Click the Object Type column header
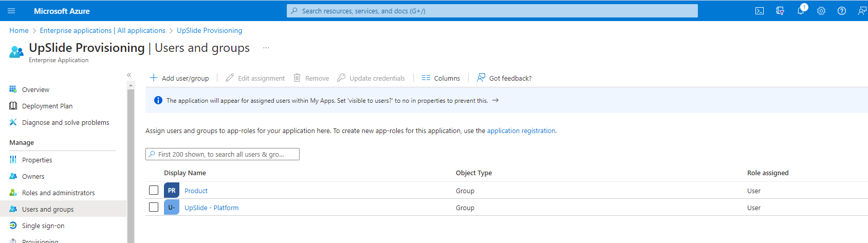This screenshot has width=868, height=243. [474, 173]
